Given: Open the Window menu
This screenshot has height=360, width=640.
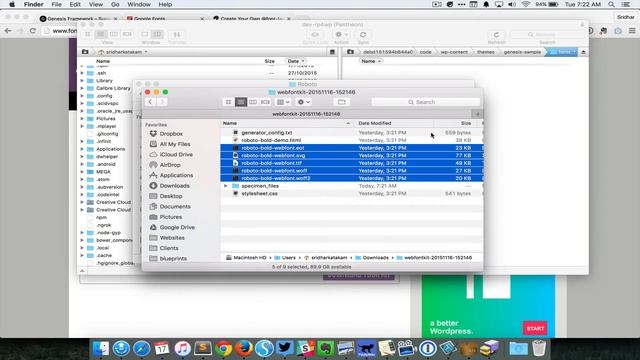Looking at the screenshot, I should 139,4.
